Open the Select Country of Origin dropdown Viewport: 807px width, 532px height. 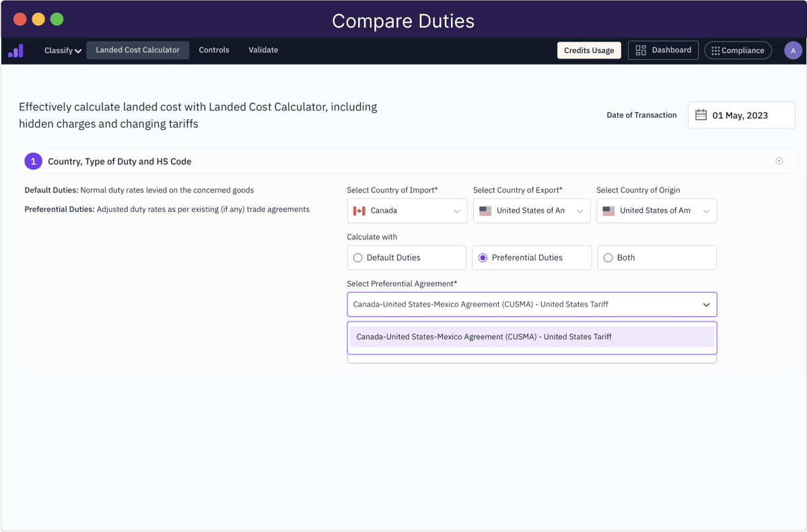707,211
